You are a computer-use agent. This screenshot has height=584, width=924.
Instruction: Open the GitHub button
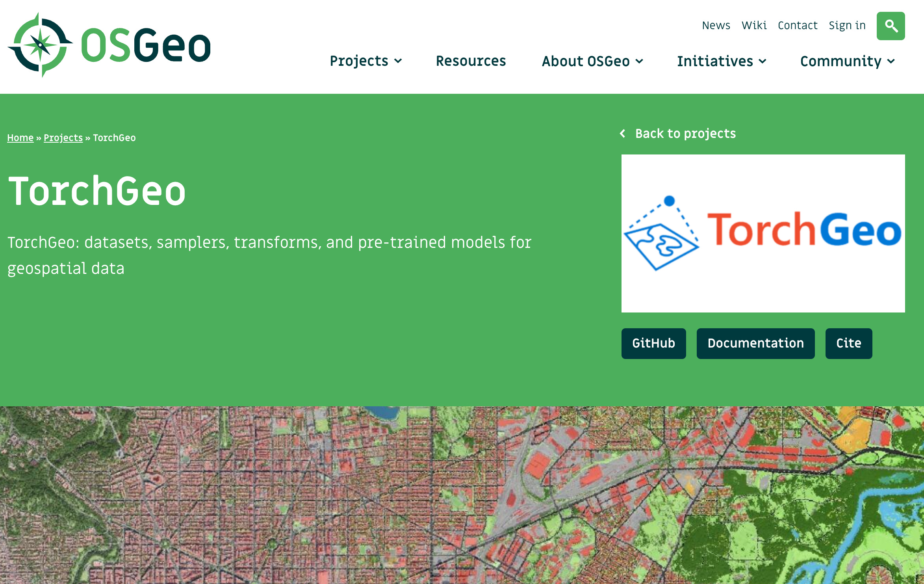tap(653, 343)
